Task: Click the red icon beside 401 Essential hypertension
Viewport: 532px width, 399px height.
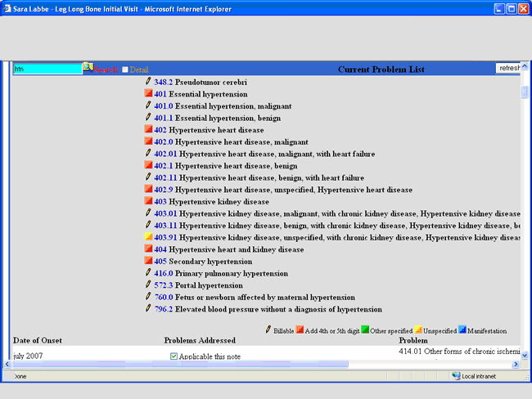Action: click(148, 94)
